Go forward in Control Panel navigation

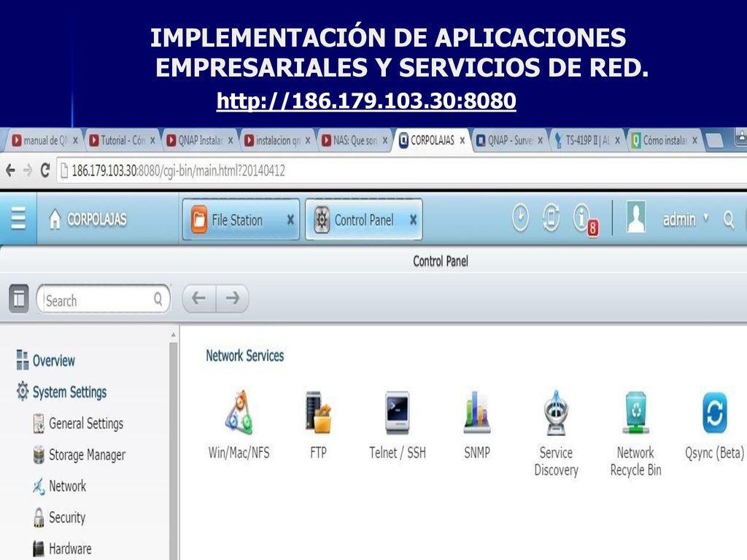tap(233, 298)
